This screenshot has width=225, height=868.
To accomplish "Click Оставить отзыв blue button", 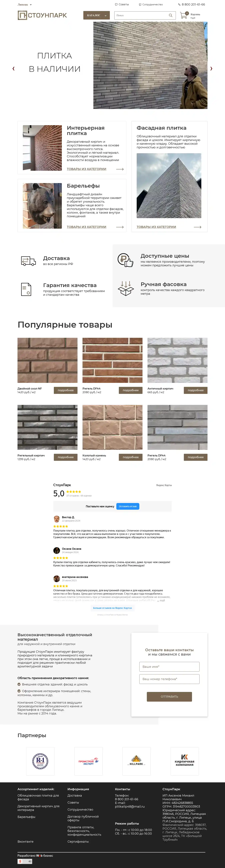I will click(x=128, y=506).
